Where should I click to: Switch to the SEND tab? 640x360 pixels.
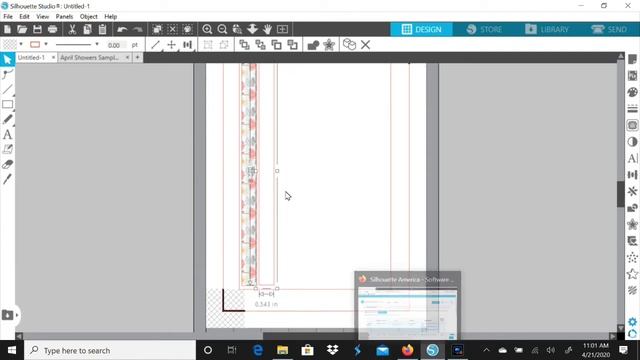(x=609, y=29)
